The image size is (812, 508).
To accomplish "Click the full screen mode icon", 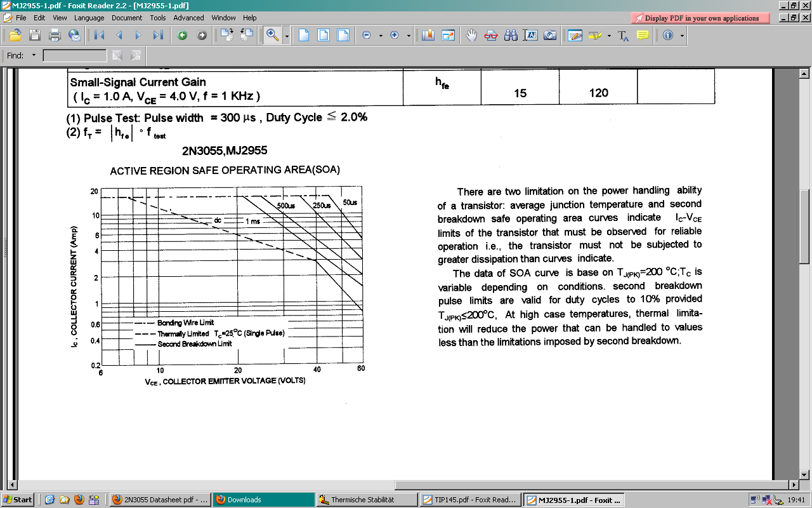I will click(x=449, y=35).
